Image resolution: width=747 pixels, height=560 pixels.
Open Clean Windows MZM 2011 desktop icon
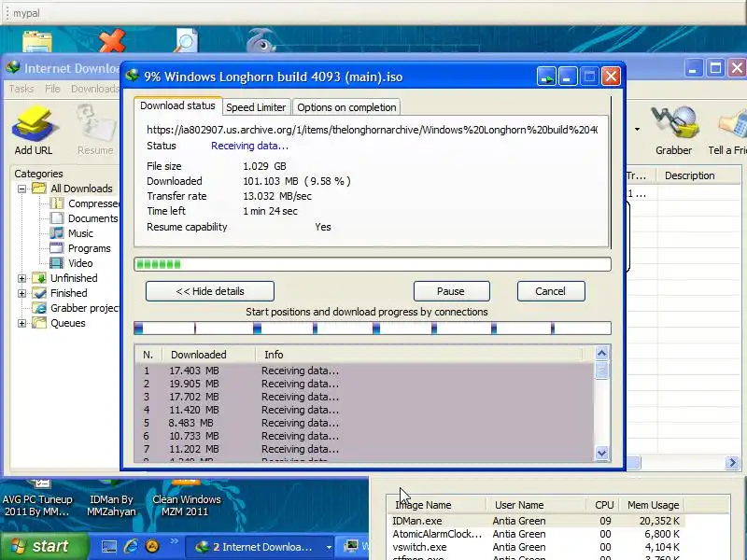point(186,500)
